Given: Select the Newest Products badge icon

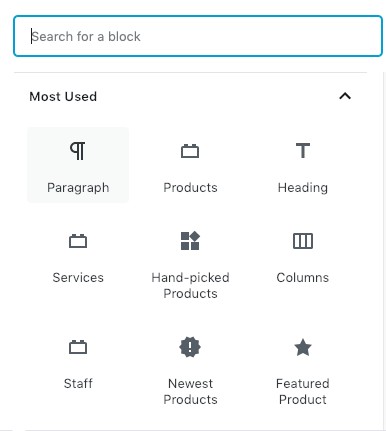Looking at the screenshot, I should [190, 347].
